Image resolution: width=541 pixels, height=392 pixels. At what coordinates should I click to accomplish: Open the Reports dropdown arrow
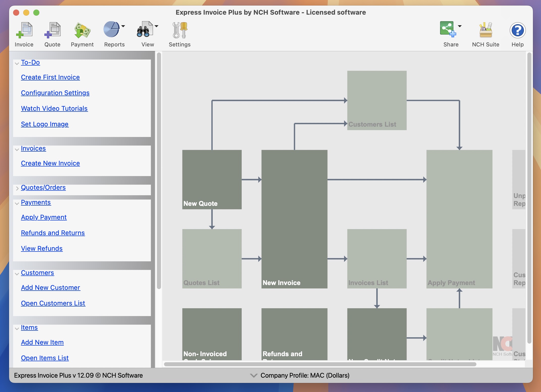123,26
